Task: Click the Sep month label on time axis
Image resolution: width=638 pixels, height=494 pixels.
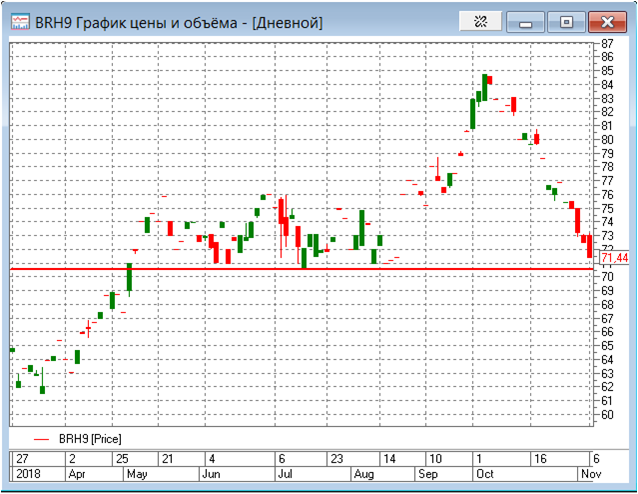Action: (x=429, y=476)
